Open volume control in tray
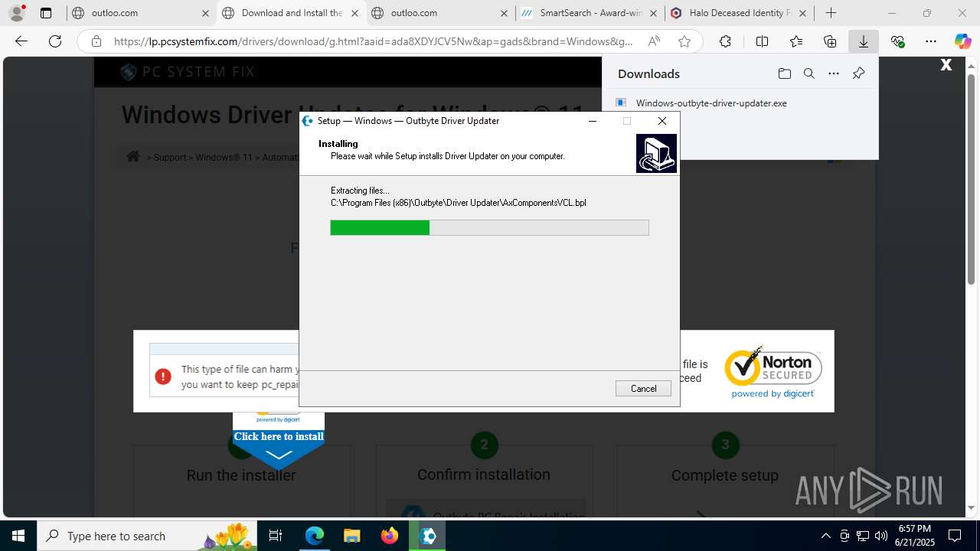 click(881, 536)
